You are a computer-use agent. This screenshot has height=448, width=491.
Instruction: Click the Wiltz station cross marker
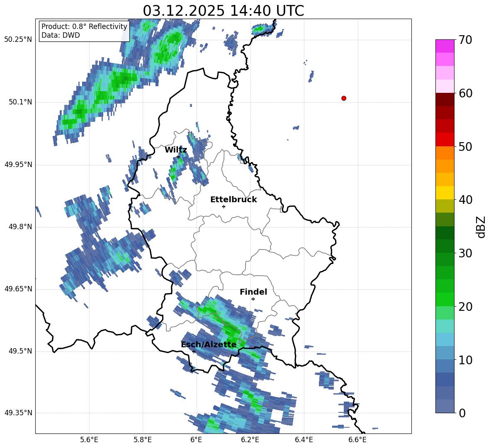tap(178, 157)
